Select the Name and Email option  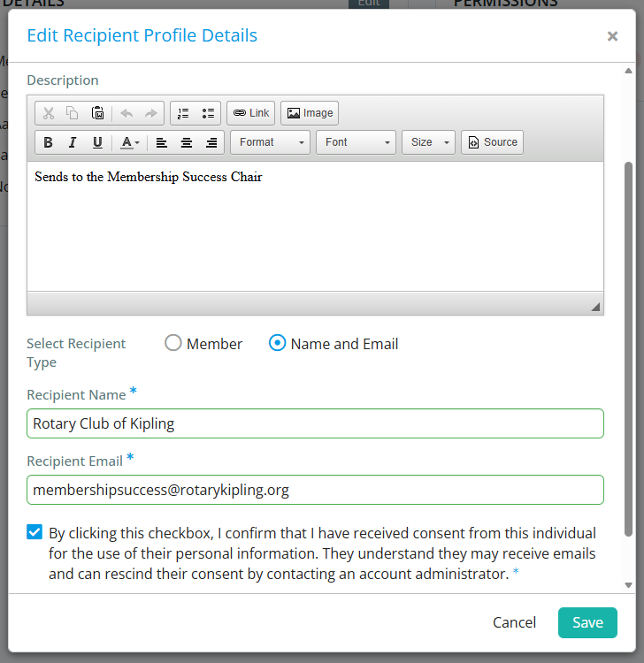tap(277, 343)
